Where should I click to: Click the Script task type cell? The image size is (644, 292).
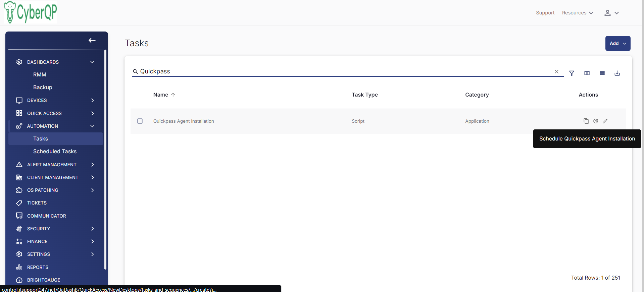358,121
